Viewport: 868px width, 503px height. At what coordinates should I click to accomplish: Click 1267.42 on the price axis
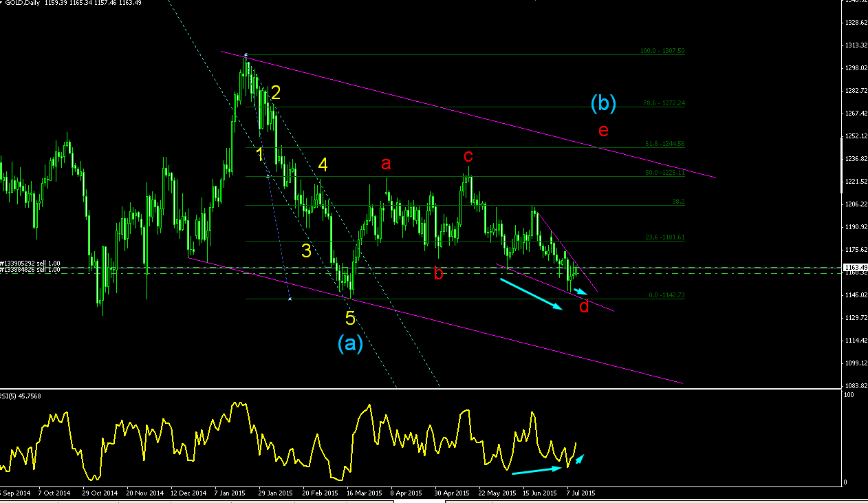pos(855,113)
